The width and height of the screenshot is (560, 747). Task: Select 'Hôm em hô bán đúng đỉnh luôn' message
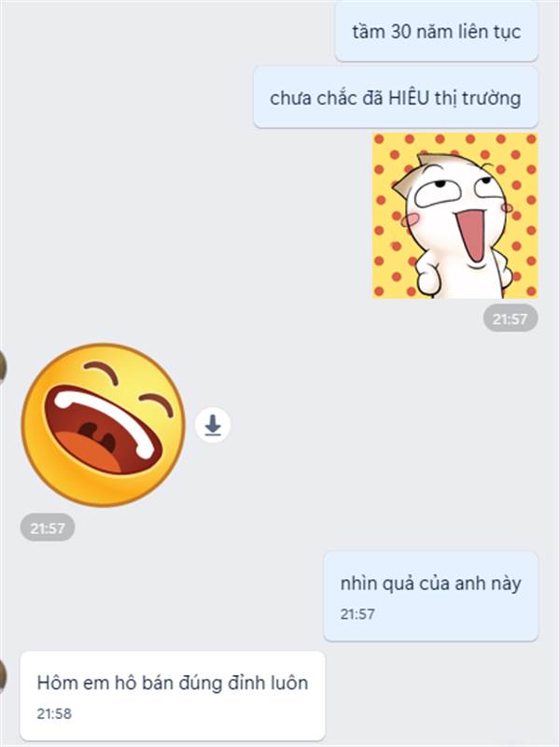coord(173,696)
